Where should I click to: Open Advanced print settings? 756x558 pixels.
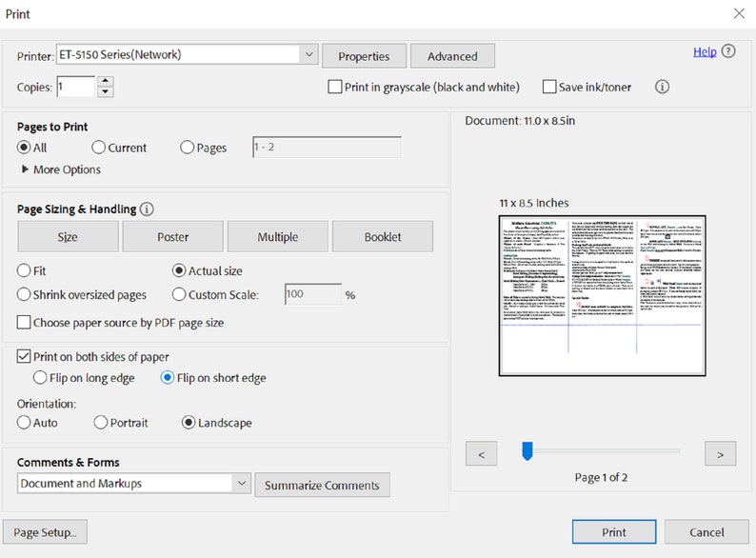pos(452,56)
